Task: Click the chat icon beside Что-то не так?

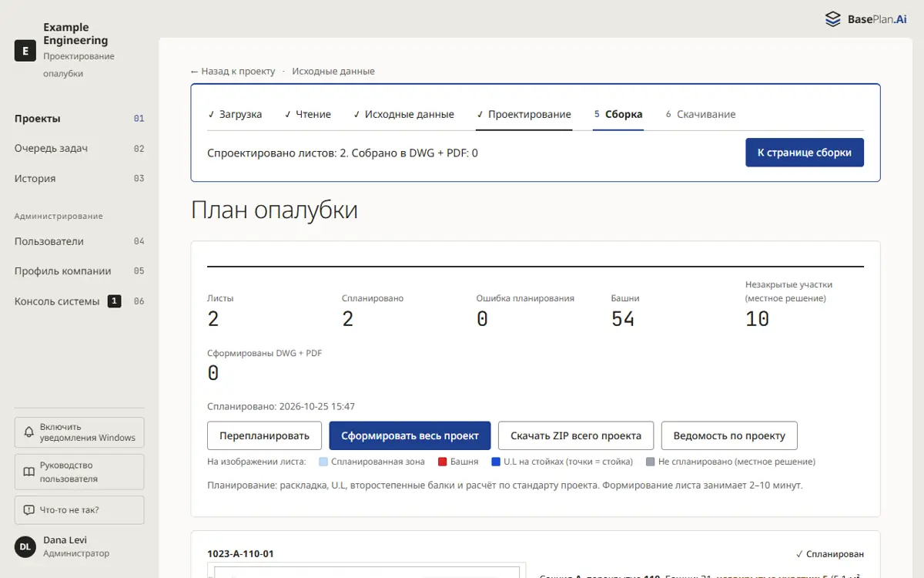Action: [28, 510]
